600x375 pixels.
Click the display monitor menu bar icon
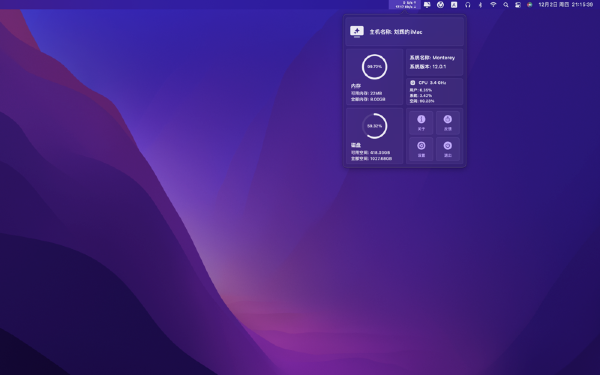point(427,5)
